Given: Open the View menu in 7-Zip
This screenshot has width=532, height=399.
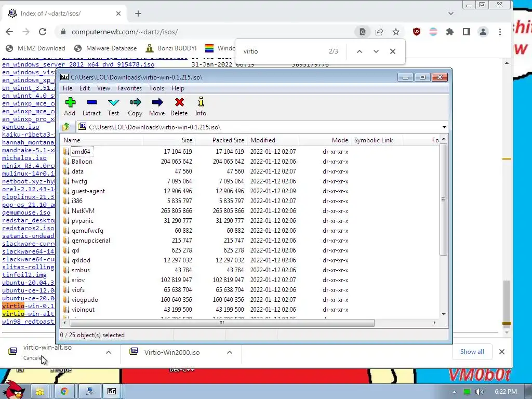Looking at the screenshot, I should 103,88.
